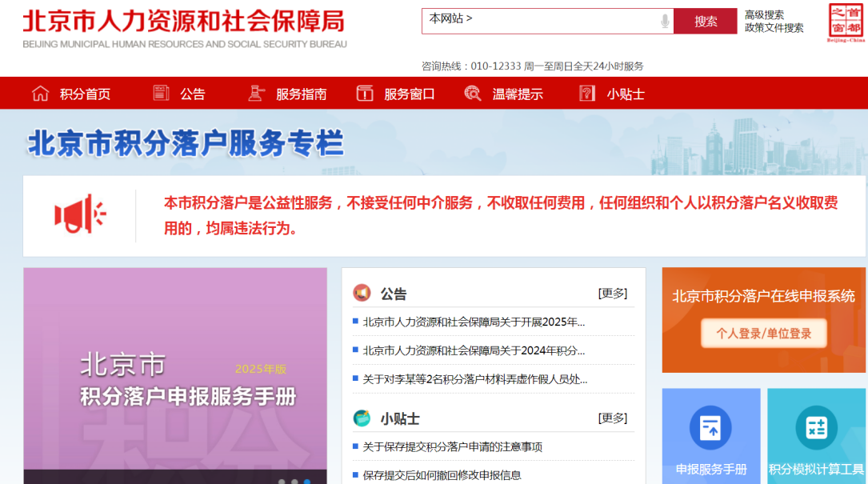This screenshot has height=484, width=868.
Task: Open the notice 关于对李某等2名积分落户材料弄虚作假...
Action: pos(475,379)
